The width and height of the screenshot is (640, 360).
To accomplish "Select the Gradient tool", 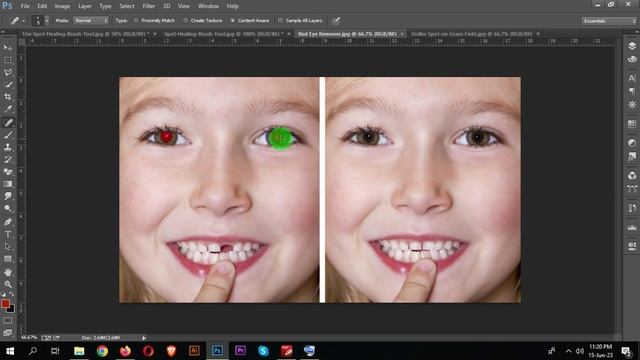I will point(8,184).
